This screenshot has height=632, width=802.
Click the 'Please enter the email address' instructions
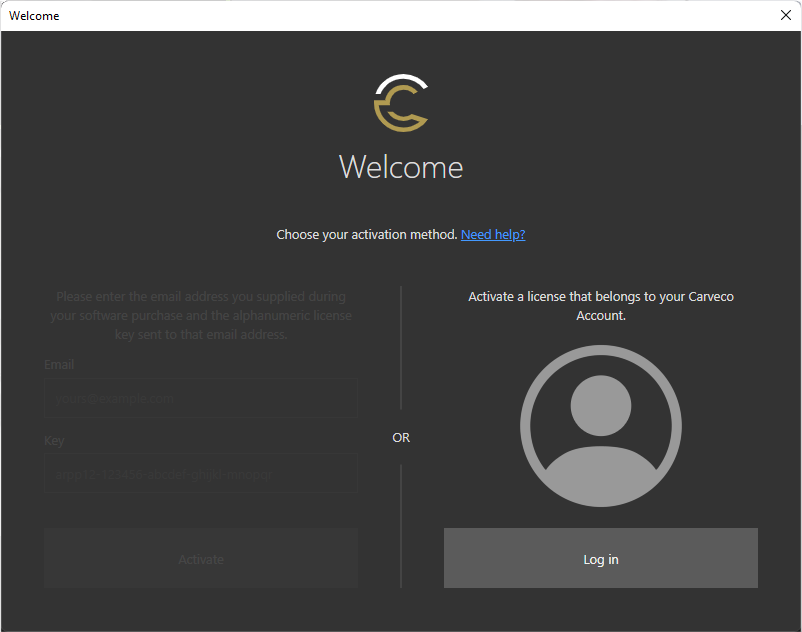[x=200, y=315]
